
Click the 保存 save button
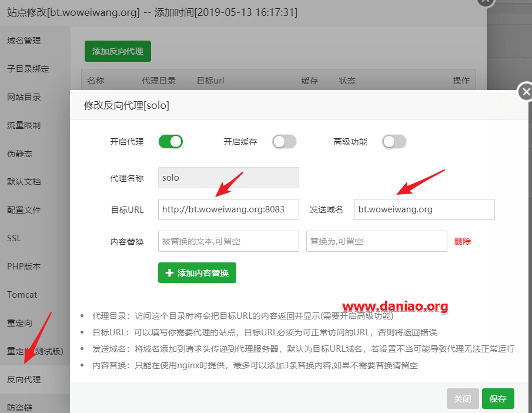click(x=498, y=398)
